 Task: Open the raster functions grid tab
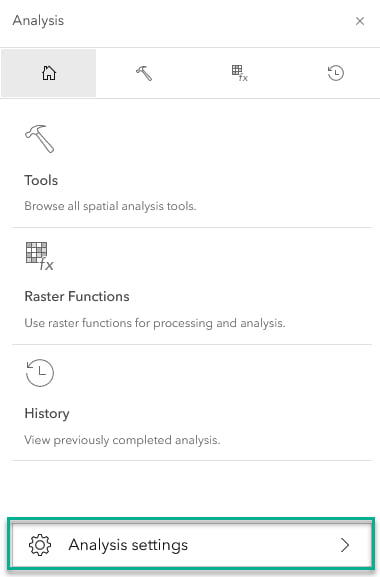239,73
